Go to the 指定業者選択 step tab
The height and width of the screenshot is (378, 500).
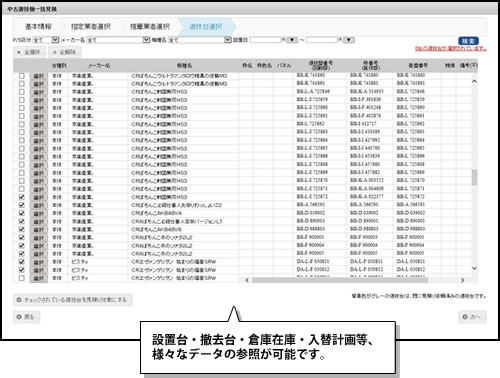coord(90,27)
